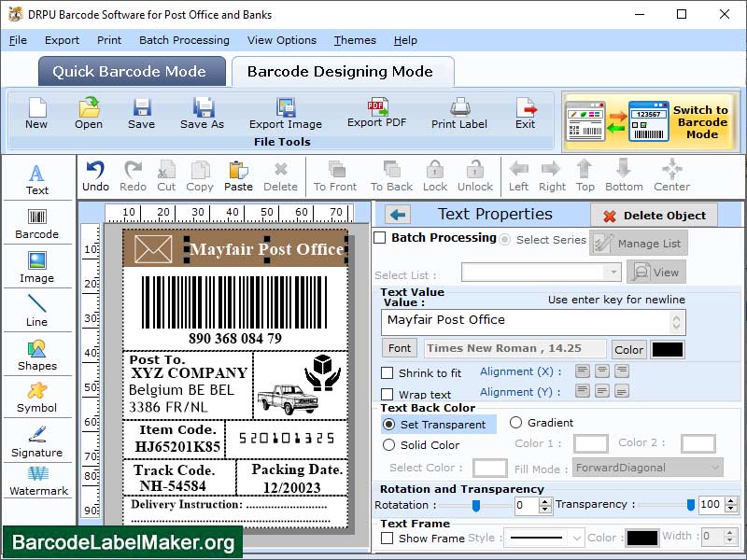Open the Shapes tool
Viewport: 747px width, 560px height.
tap(37, 359)
